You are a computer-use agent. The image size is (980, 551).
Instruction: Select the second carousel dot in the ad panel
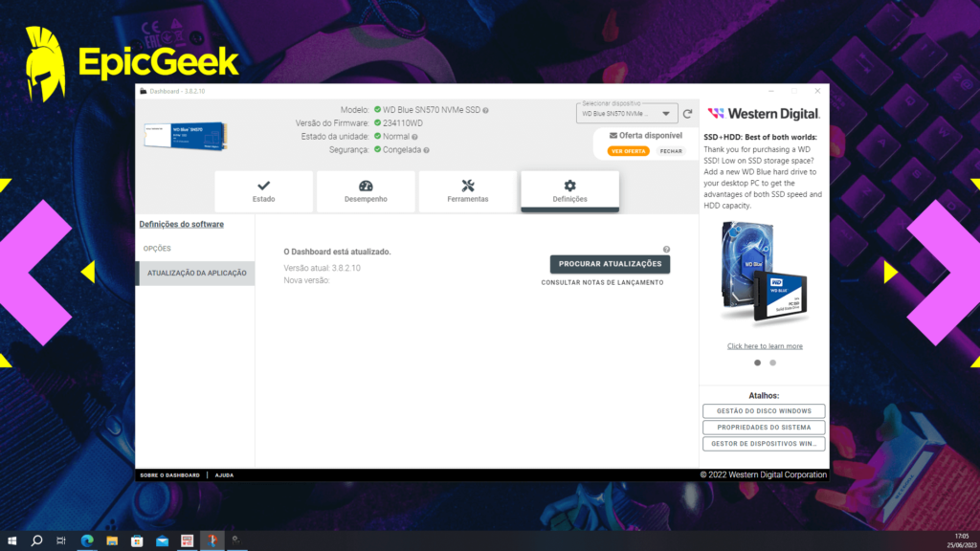(773, 363)
